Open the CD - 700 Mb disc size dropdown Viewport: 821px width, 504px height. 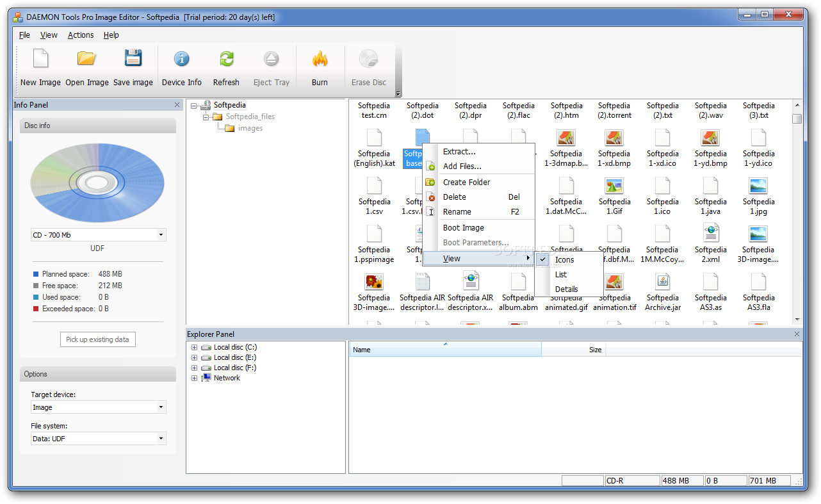pyautogui.click(x=161, y=235)
